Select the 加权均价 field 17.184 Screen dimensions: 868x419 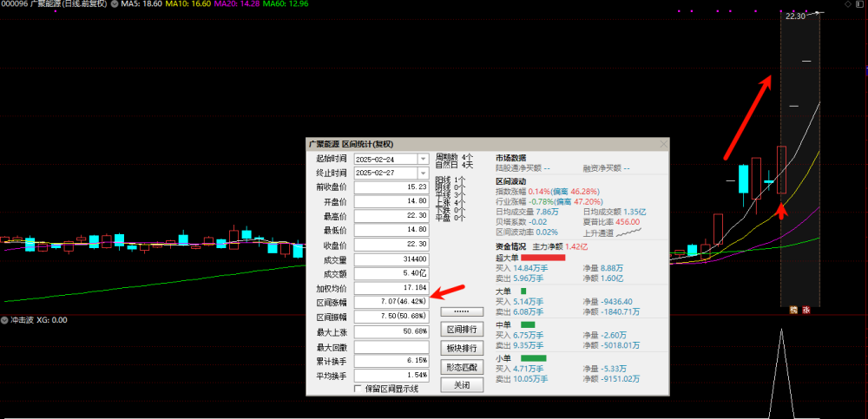coord(391,288)
